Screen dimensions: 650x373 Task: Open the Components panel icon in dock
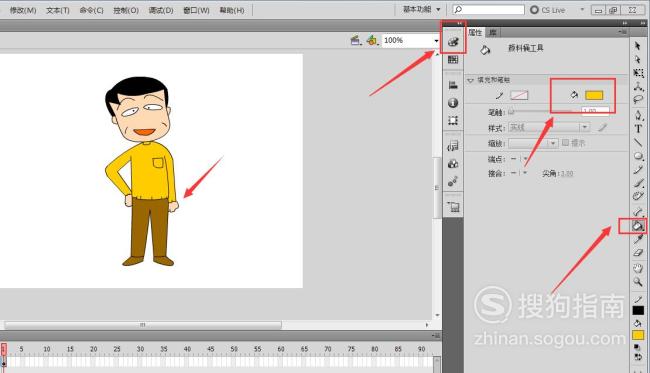(x=453, y=164)
